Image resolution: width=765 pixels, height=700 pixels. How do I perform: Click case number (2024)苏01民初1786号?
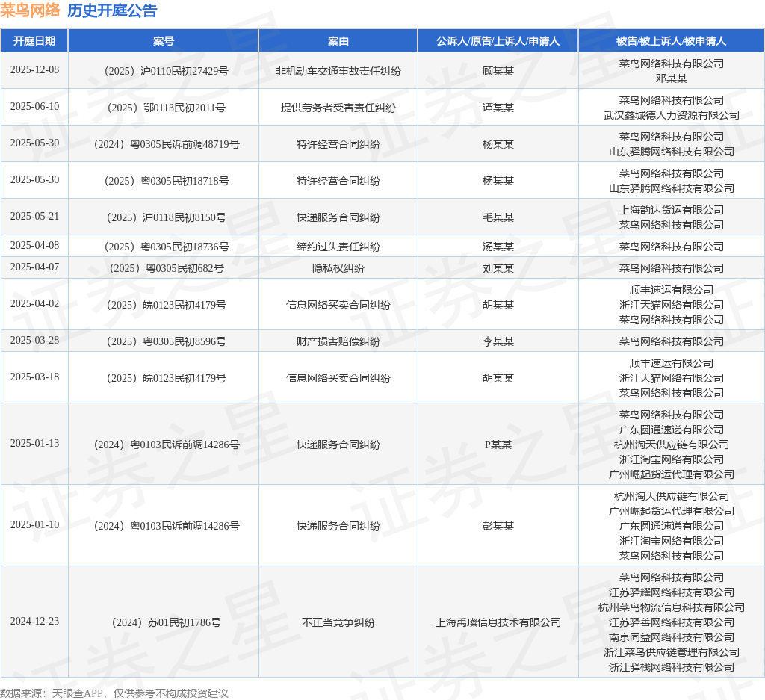click(167, 622)
